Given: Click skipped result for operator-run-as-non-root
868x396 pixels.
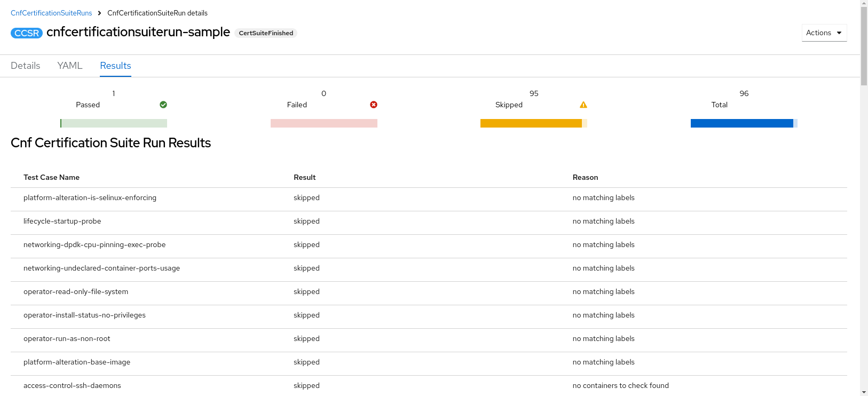Looking at the screenshot, I should 306,338.
